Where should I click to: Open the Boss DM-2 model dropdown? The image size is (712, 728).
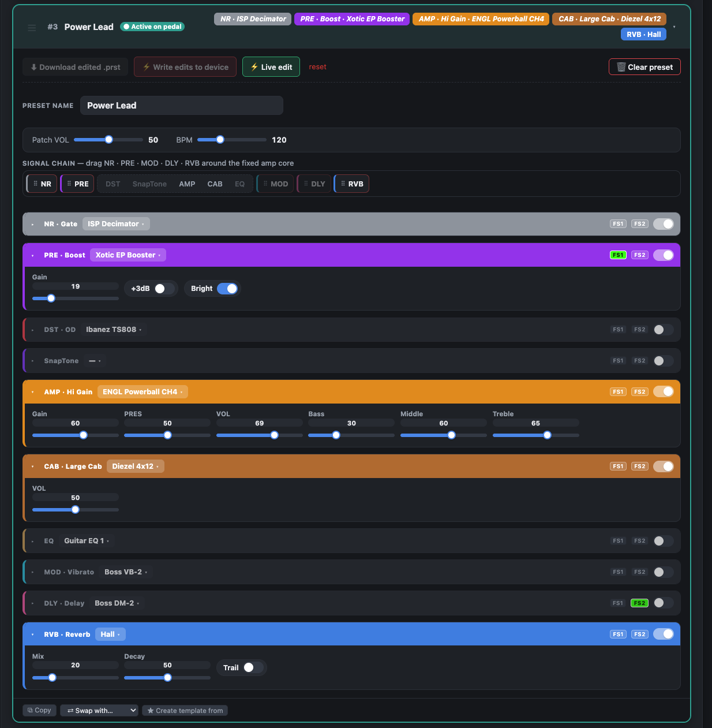click(x=117, y=603)
